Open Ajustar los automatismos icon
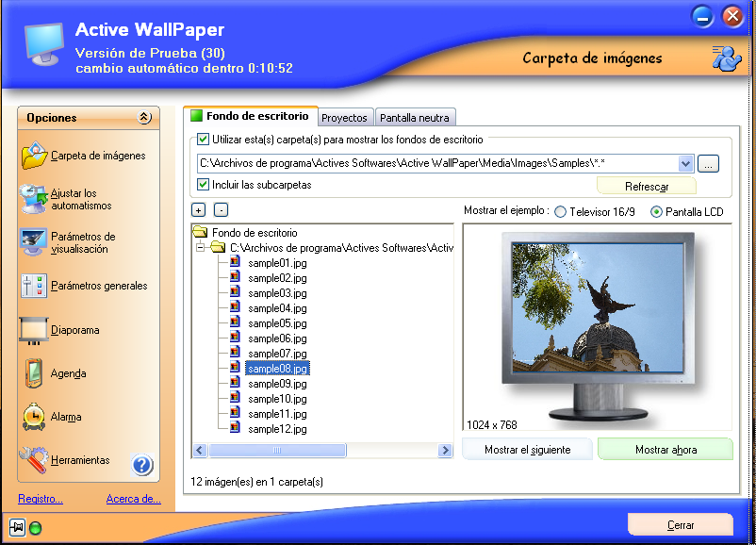756x545 pixels. (33, 199)
